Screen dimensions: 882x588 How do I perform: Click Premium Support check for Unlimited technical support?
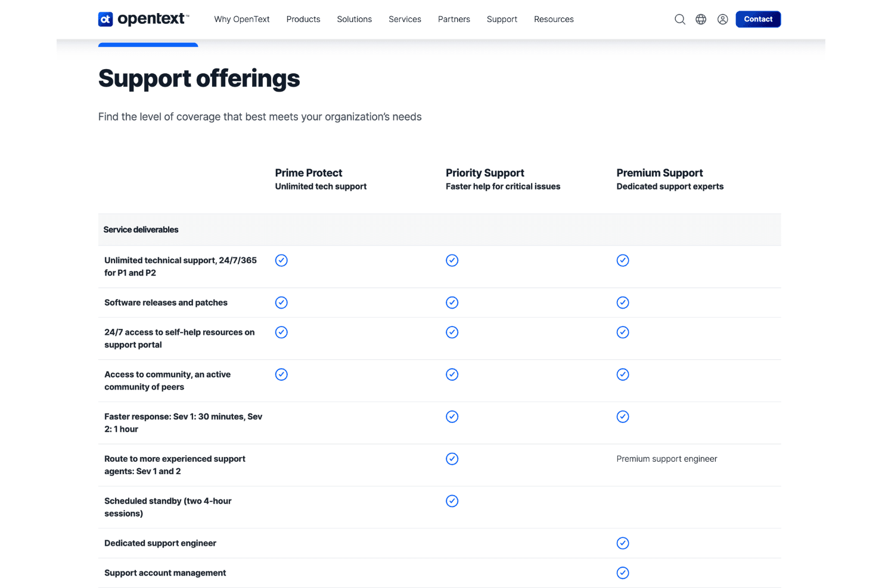[623, 260]
